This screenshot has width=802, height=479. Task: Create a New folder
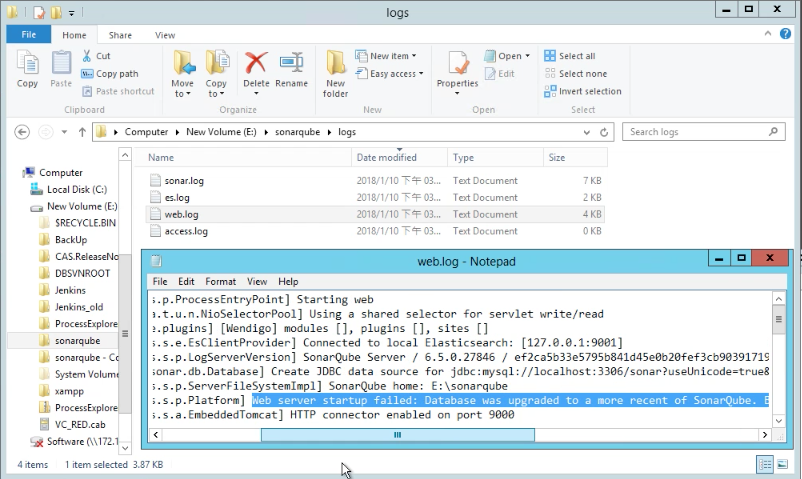(336, 73)
